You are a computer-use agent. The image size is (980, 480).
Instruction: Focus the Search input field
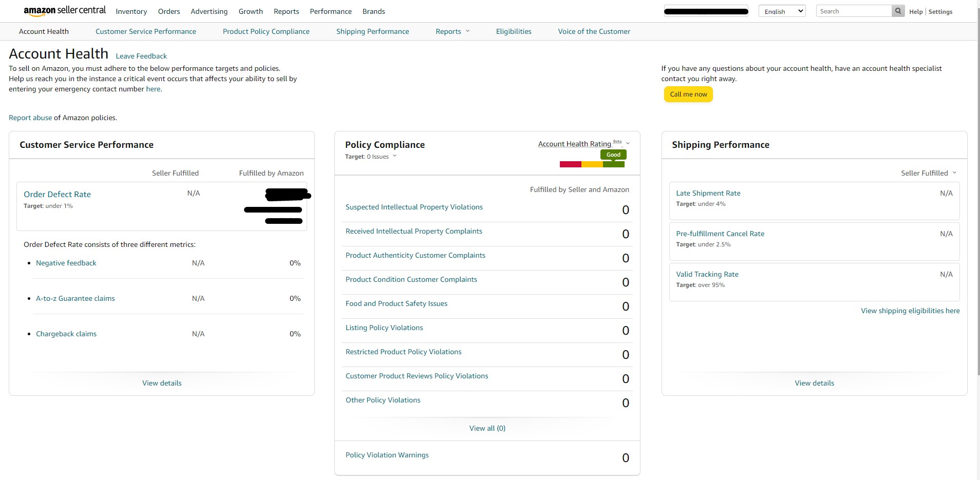pyautogui.click(x=853, y=11)
